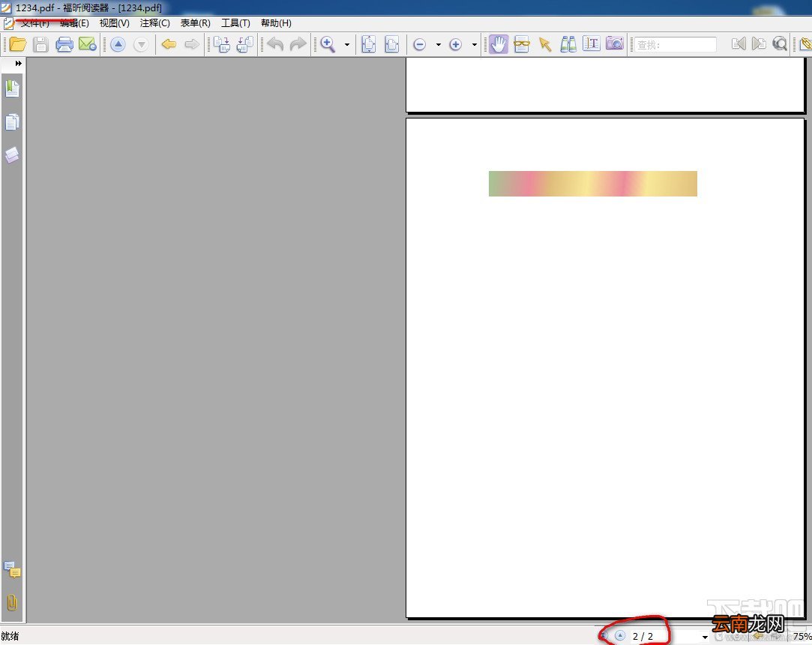Viewport: 812px width, 645px height.
Task: Open the Pages thumbnails panel icon
Action: coord(12,122)
